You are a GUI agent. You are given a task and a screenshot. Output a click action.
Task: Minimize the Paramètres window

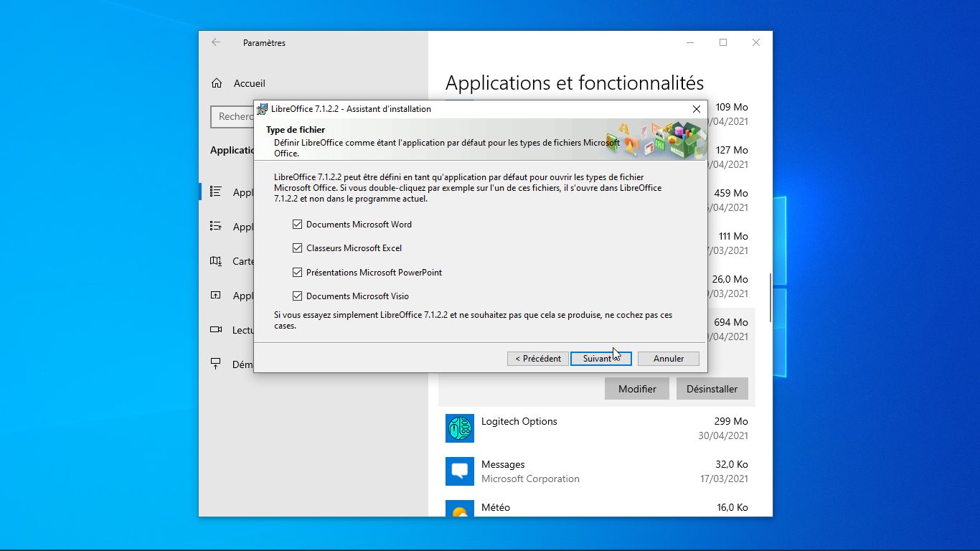[x=690, y=42]
